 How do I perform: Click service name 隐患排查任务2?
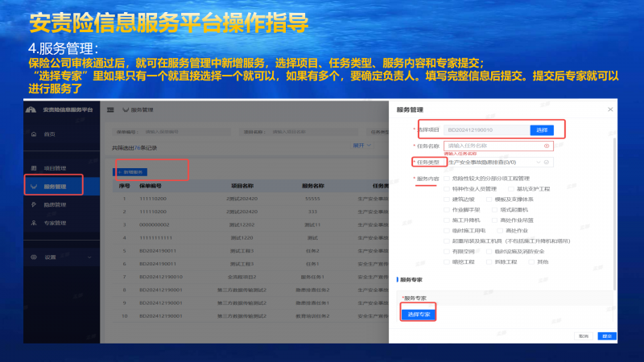pyautogui.click(x=312, y=290)
